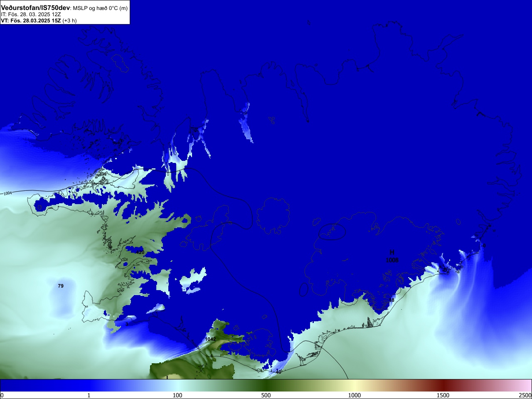The height and width of the screenshot is (399, 532).
Task: Click the 2500 tick on the color scale
Action: click(x=525, y=395)
